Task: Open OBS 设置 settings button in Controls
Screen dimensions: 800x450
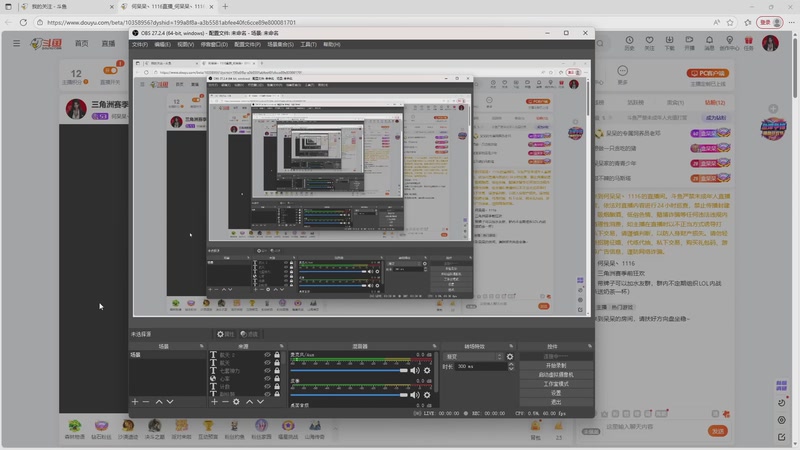Action: tap(556, 393)
